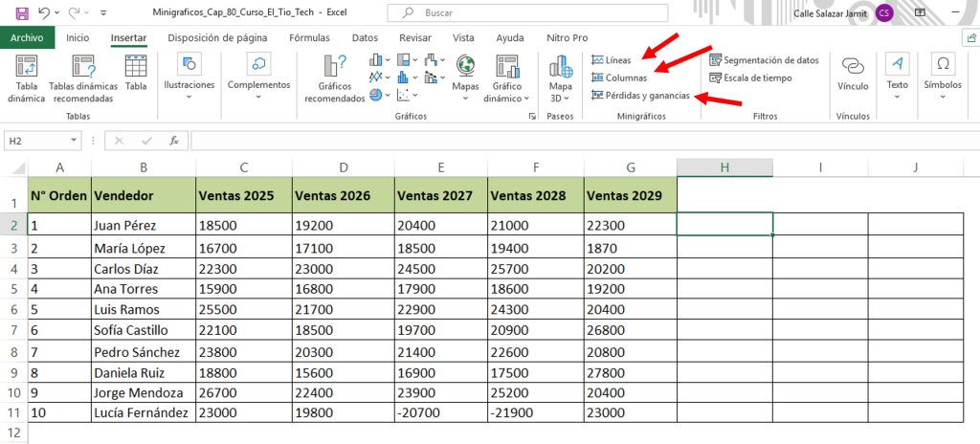Open Tablas dinámicas recomendadas
The image size is (980, 444).
tap(82, 78)
